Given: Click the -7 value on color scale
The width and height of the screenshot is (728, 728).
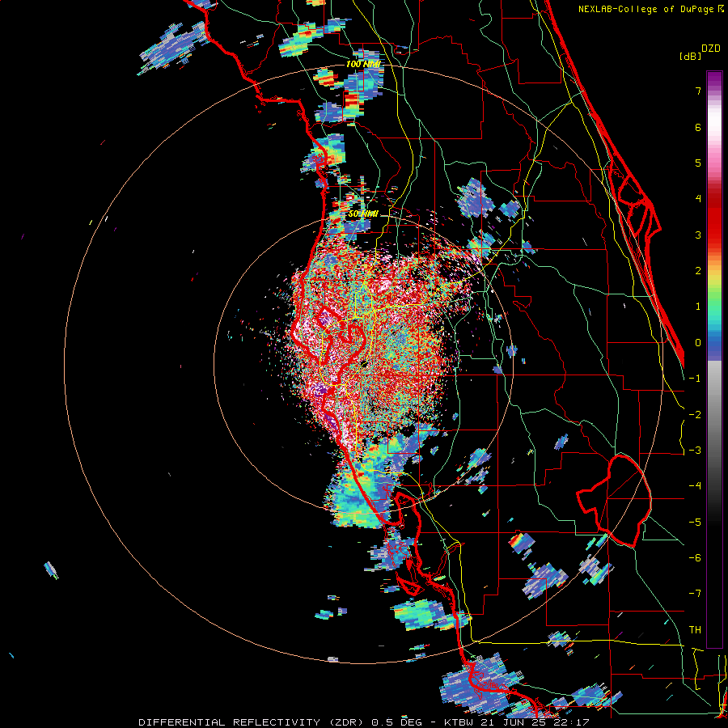Looking at the screenshot, I should pyautogui.click(x=695, y=594).
